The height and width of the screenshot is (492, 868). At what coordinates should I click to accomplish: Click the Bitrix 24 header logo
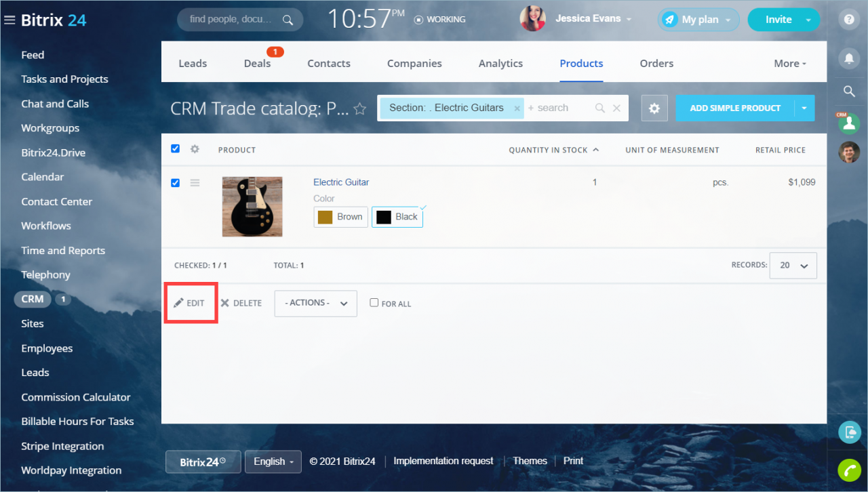point(54,20)
